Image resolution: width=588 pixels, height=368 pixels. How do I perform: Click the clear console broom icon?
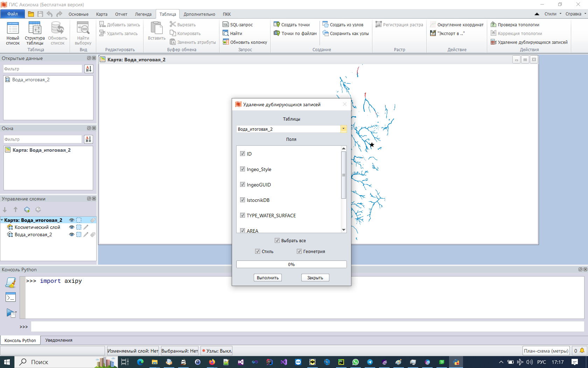11,282
